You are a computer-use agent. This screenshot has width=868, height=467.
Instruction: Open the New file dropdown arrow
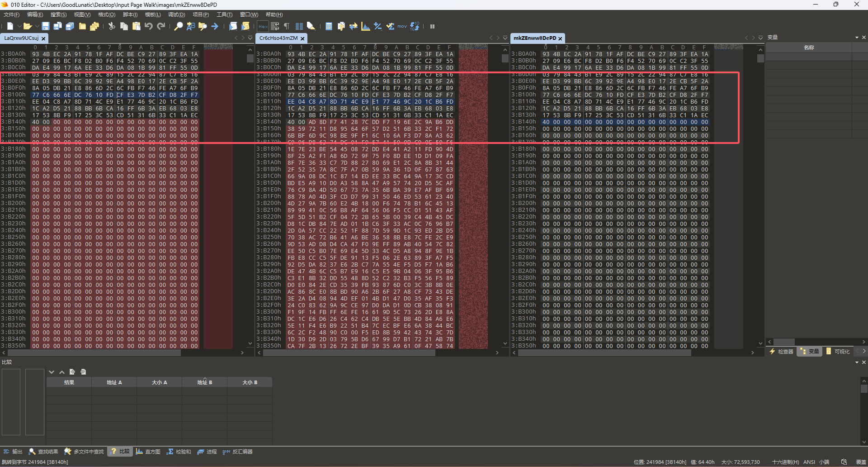click(19, 26)
